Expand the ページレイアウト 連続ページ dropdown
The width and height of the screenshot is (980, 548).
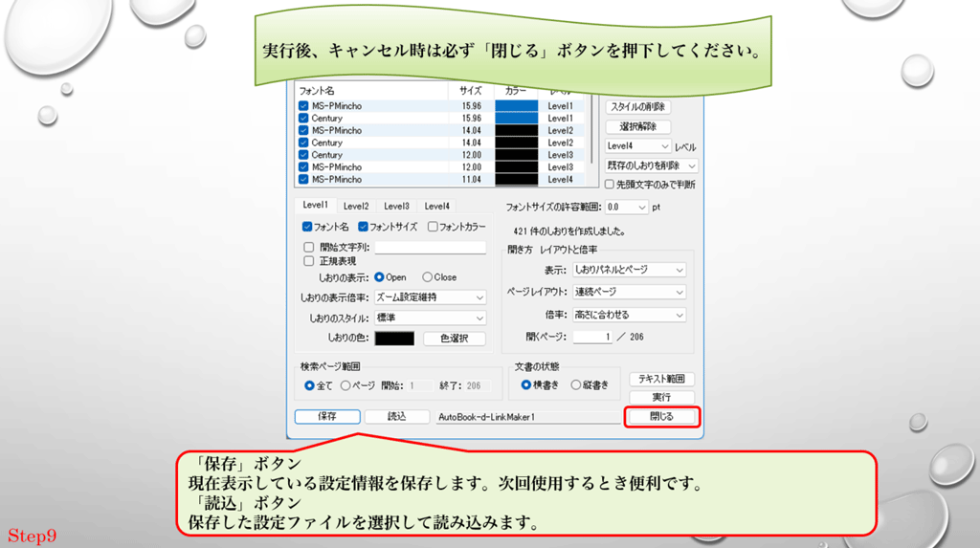[628, 292]
